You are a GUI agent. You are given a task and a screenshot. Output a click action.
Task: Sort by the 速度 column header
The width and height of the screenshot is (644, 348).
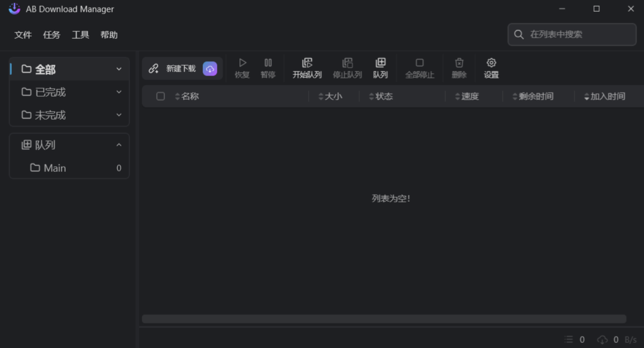(467, 96)
